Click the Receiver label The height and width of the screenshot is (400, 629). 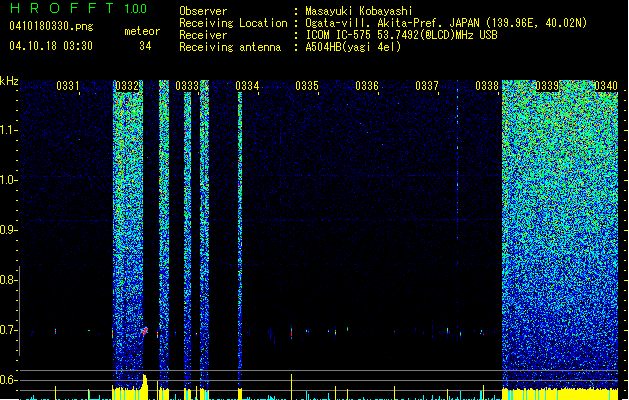[x=203, y=35]
